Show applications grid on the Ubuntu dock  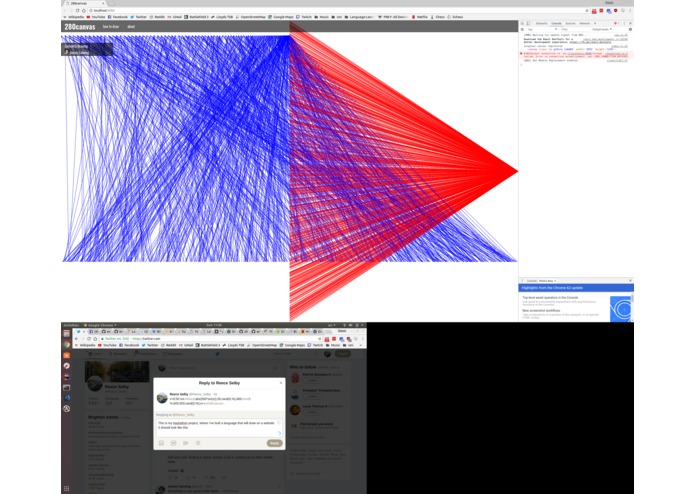[x=66, y=489]
